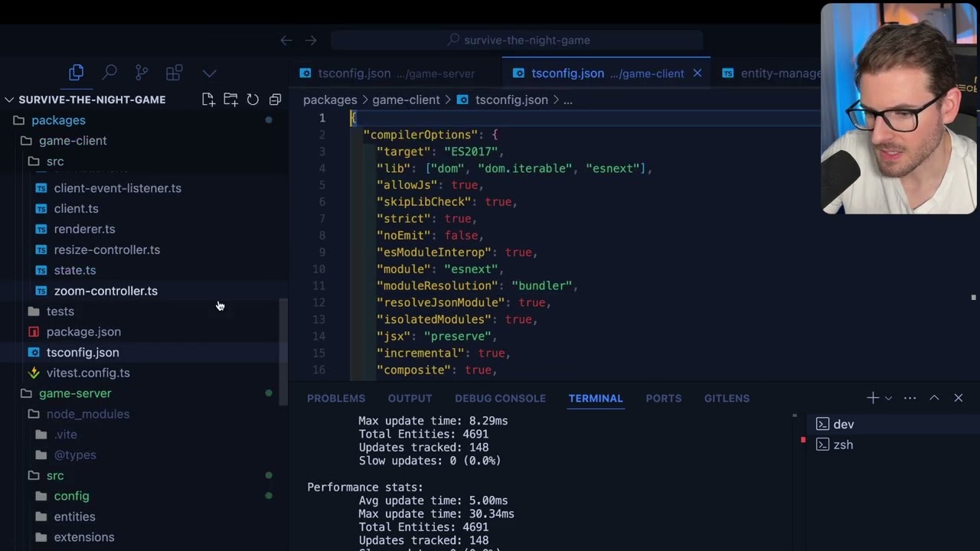Open vitest.config.ts file
Screen dimensions: 980x551
pos(88,373)
